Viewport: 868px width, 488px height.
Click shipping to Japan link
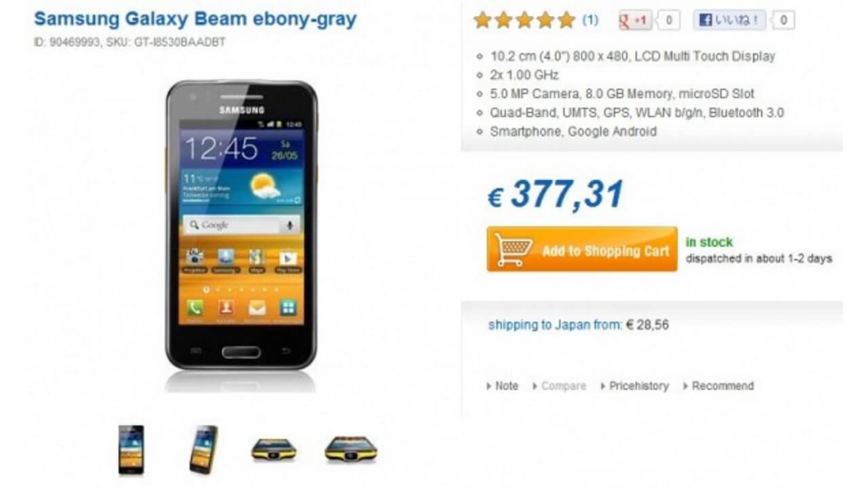tap(555, 325)
